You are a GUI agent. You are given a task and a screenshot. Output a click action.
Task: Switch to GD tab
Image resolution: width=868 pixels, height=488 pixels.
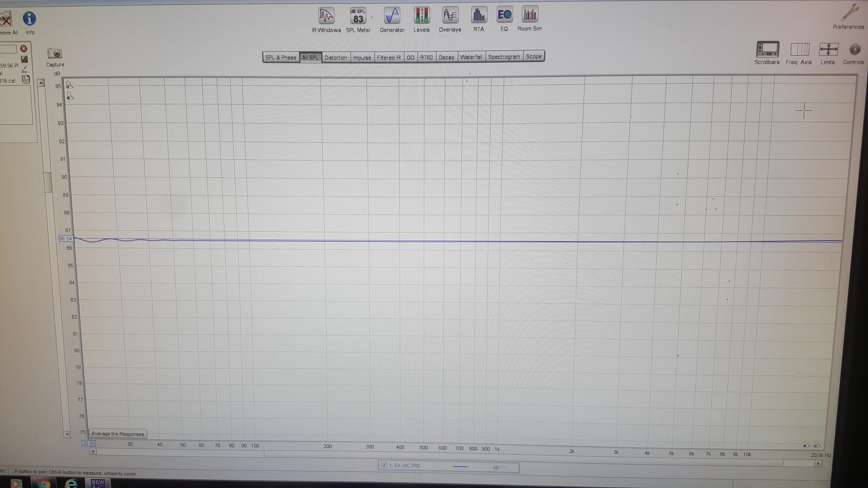[x=410, y=57]
